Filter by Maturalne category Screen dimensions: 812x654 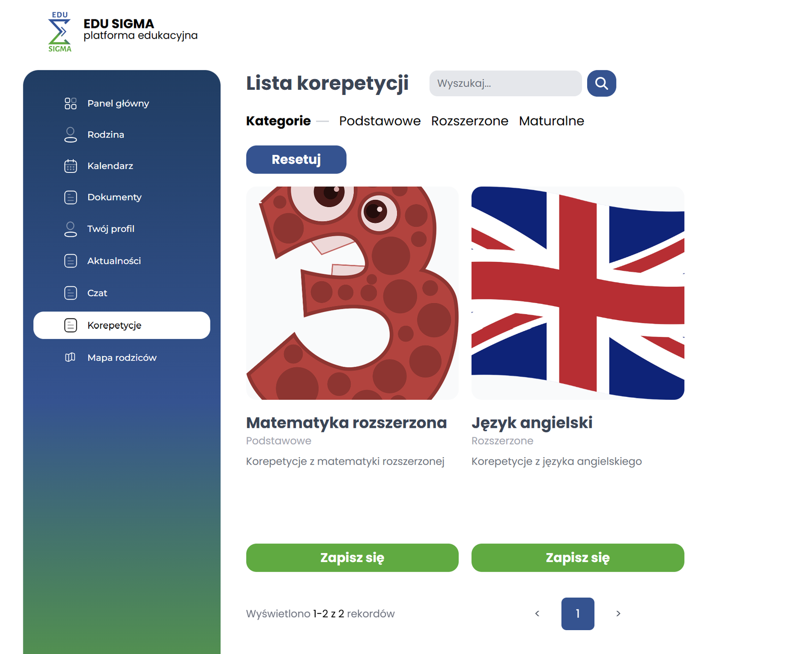pos(551,121)
